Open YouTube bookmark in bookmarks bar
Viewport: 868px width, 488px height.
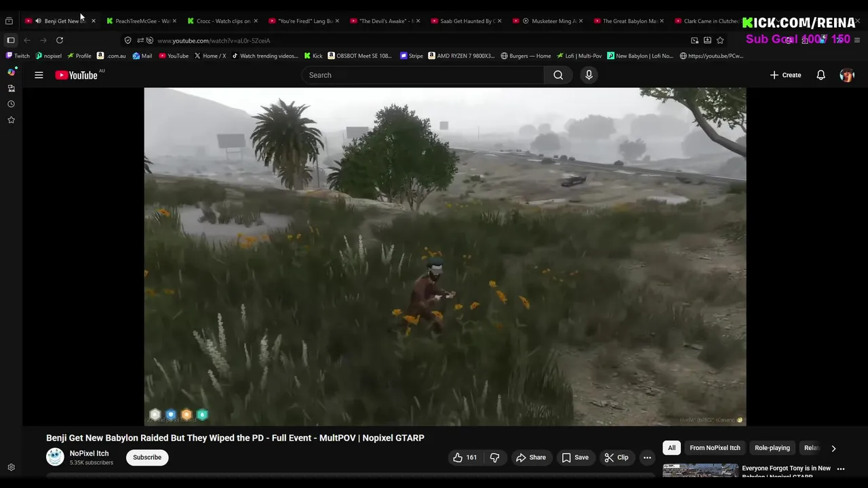click(174, 56)
